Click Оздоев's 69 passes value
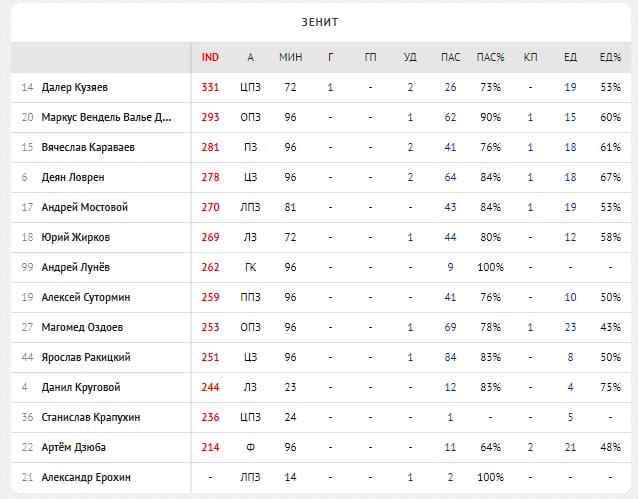The width and height of the screenshot is (638, 499). [450, 327]
